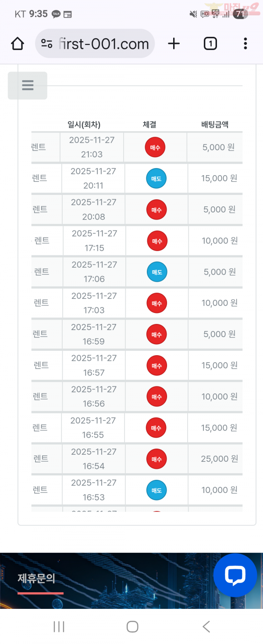Open the browser three-dot options menu
The height and width of the screenshot is (644, 263).
tap(245, 43)
